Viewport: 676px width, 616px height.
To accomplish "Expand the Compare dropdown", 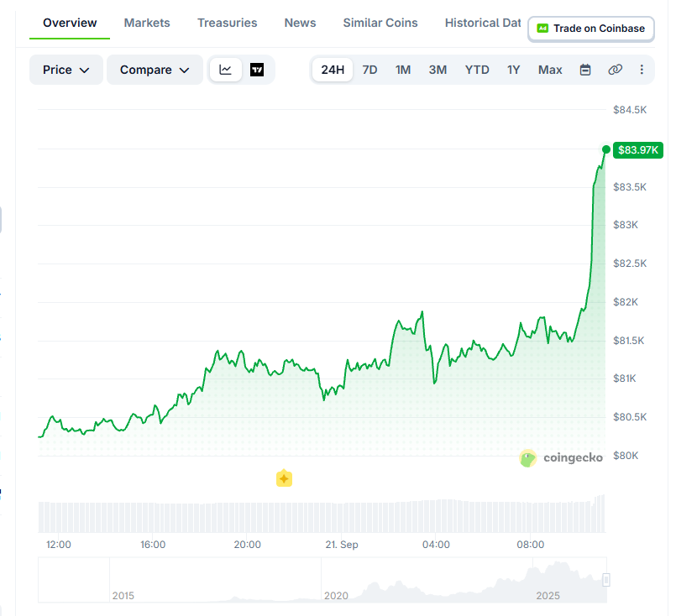I will tap(155, 70).
